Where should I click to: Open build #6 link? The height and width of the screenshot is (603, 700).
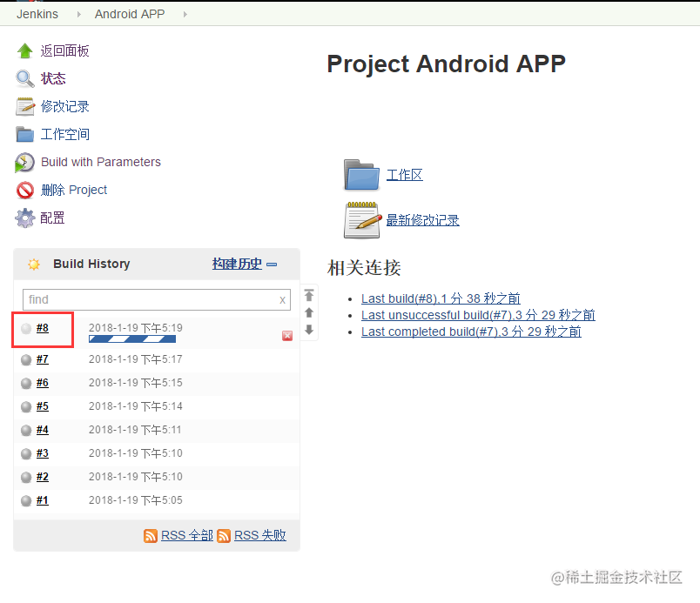pos(43,383)
